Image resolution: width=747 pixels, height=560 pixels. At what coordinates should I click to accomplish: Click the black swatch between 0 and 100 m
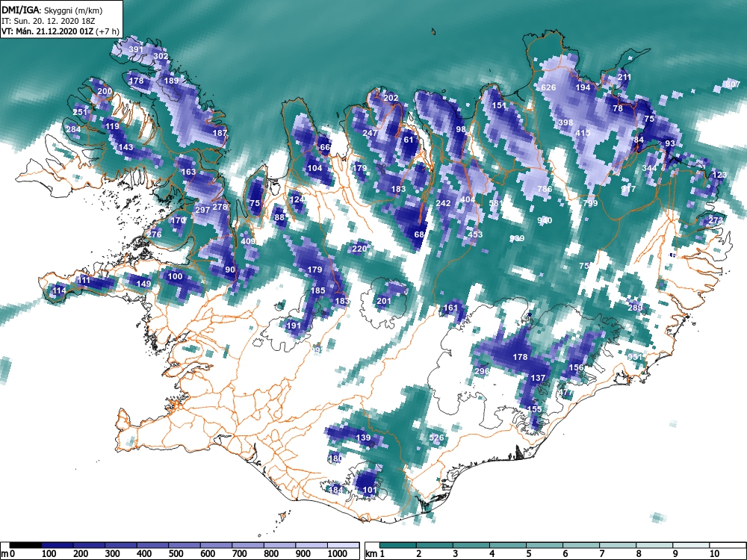click(25, 546)
